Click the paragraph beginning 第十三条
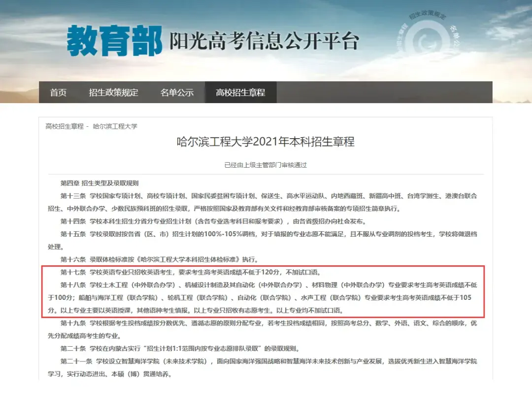Image resolution: width=532 pixels, height=398 pixels. click(x=262, y=202)
